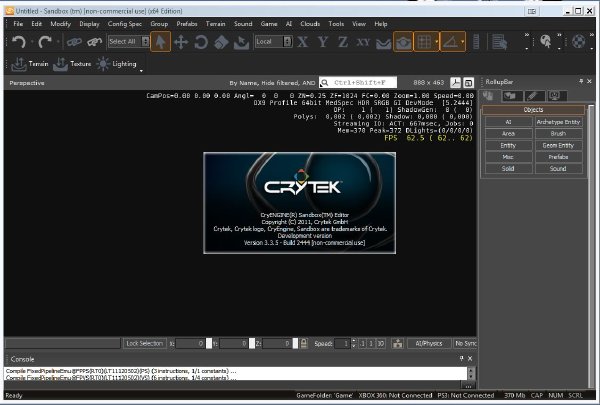Switch to the RollupBar terrain tab icon
The width and height of the screenshot is (600, 405).
click(x=510, y=96)
